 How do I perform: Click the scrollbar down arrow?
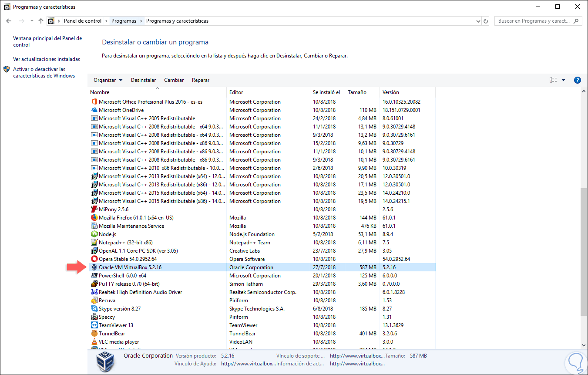(x=584, y=345)
